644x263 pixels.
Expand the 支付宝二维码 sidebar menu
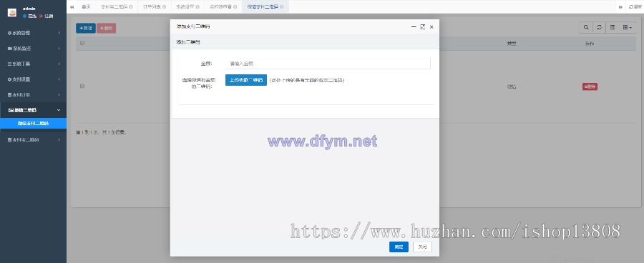point(33,140)
